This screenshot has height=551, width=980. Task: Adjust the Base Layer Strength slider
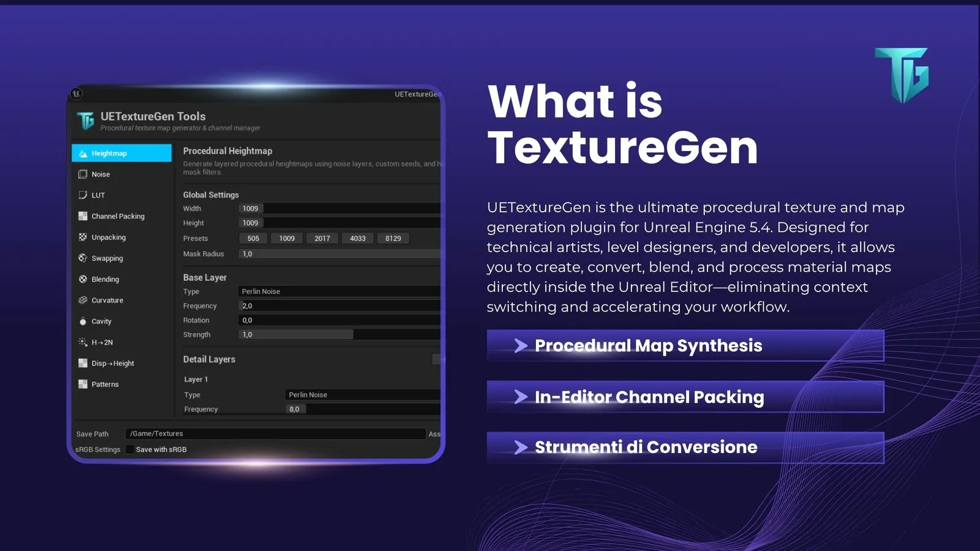339,335
